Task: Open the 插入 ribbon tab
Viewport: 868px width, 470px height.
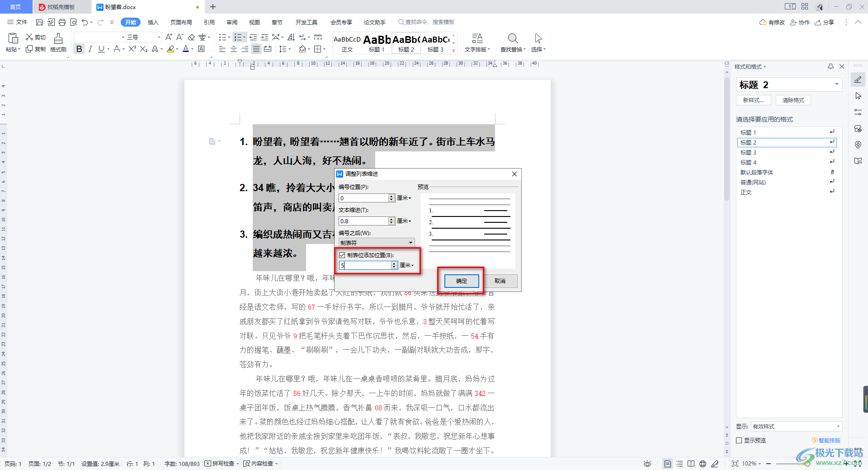Action: (153, 22)
